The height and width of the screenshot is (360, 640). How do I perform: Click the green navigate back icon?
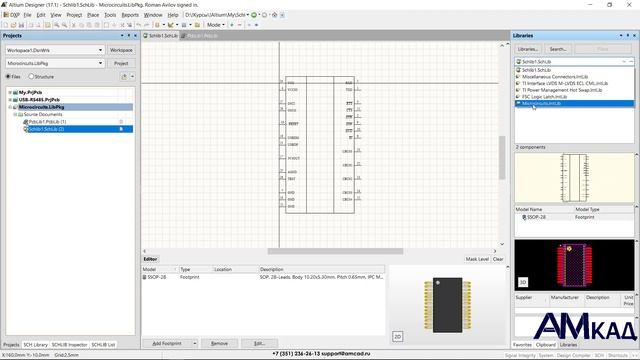tap(254, 15)
